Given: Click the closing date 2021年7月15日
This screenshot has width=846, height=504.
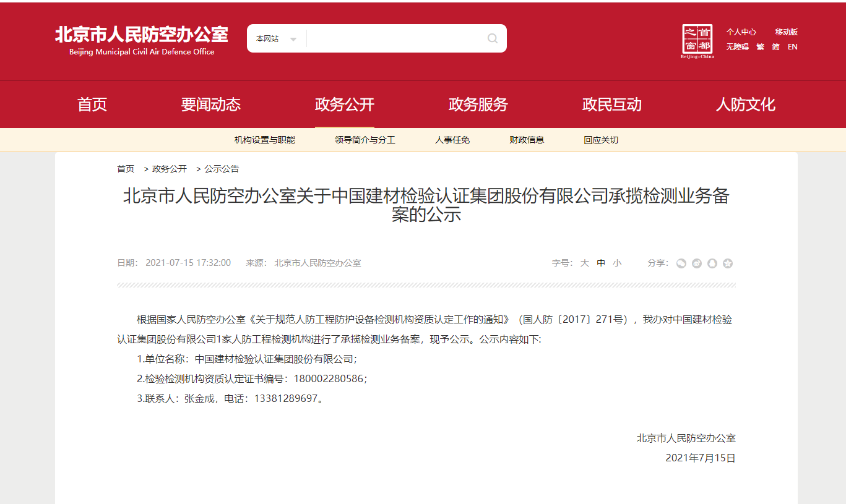Looking at the screenshot, I should click(x=701, y=458).
